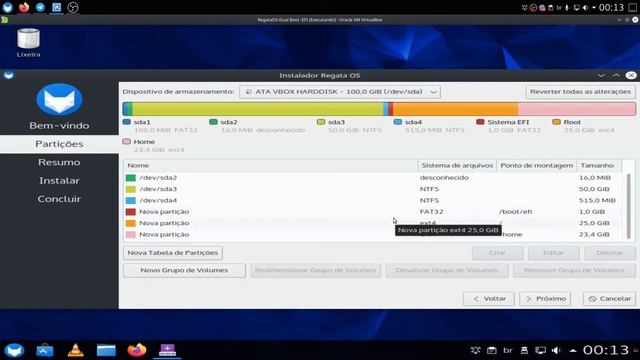Select the /dev/sda2 partition row
Image resolution: width=640 pixels, height=360 pixels.
point(373,178)
